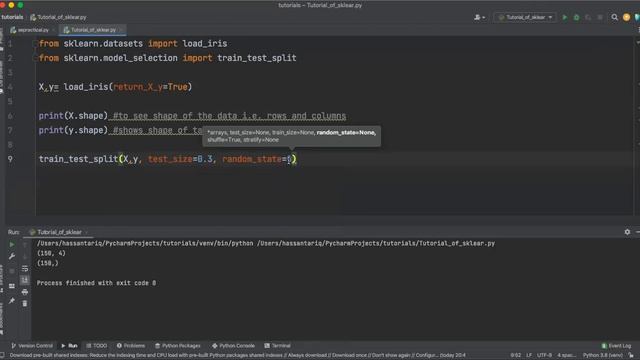Click test_size=0.3 in train_test_split call
640x360 pixels.
pos(180,159)
